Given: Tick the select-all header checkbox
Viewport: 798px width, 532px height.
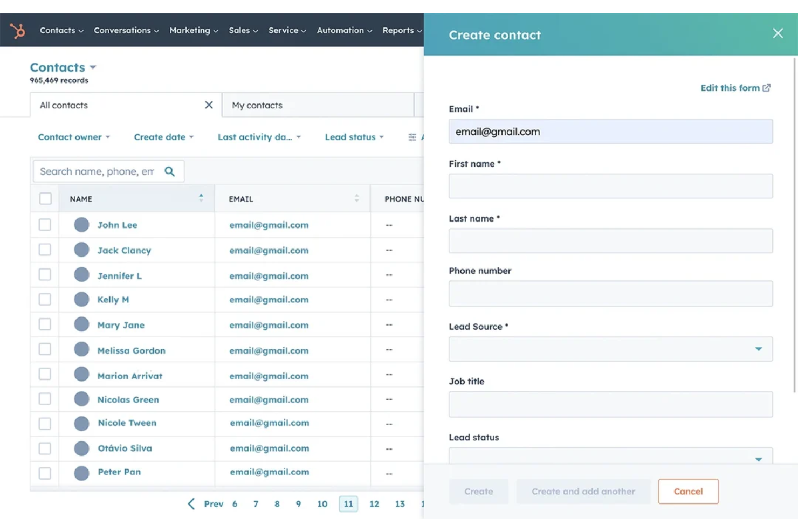Looking at the screenshot, I should coord(45,198).
